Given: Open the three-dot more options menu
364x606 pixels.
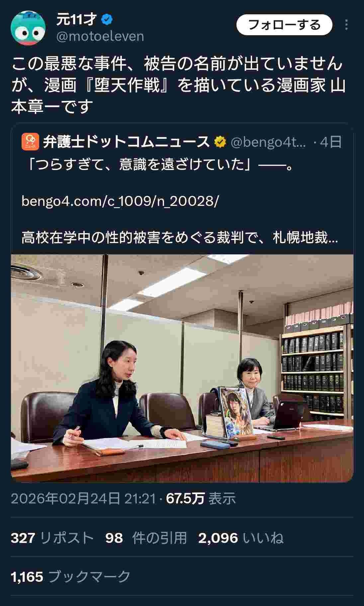Looking at the screenshot, I should click(x=346, y=25).
